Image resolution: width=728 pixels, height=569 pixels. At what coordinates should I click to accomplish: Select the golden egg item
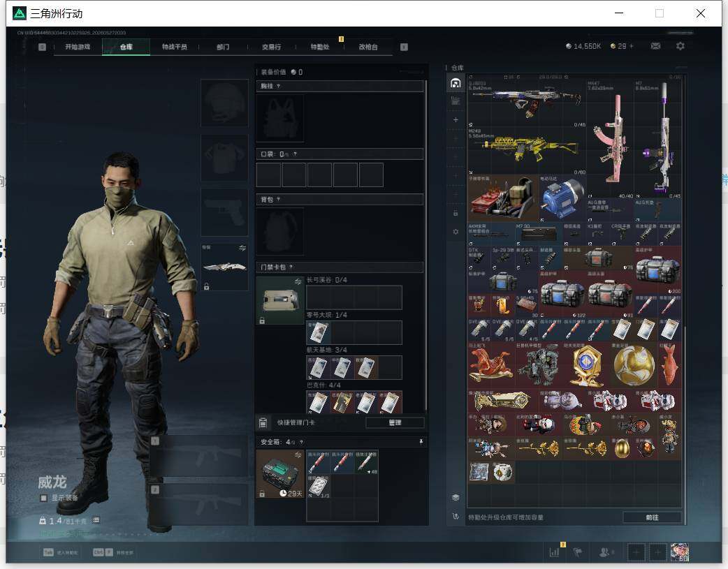[x=622, y=448]
